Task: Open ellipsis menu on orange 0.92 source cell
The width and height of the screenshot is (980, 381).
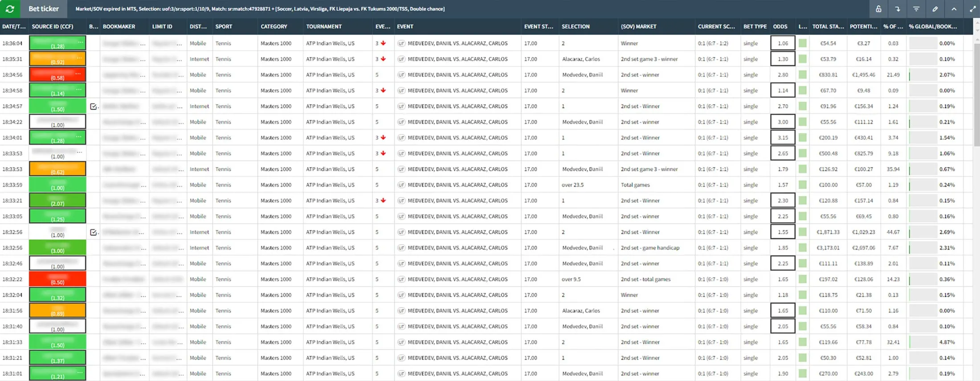Action: [x=80, y=57]
